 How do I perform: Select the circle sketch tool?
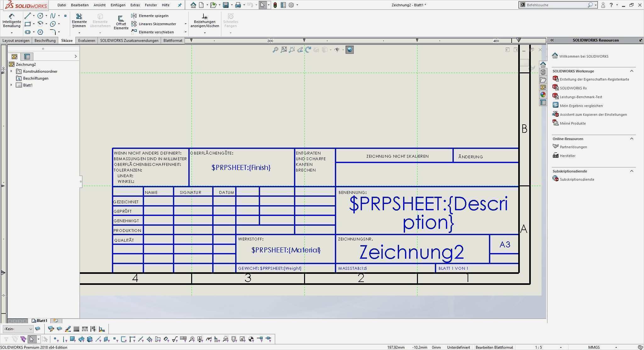(x=41, y=15)
